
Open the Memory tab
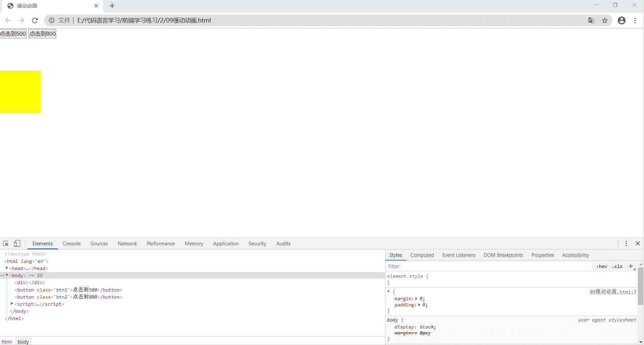point(194,244)
